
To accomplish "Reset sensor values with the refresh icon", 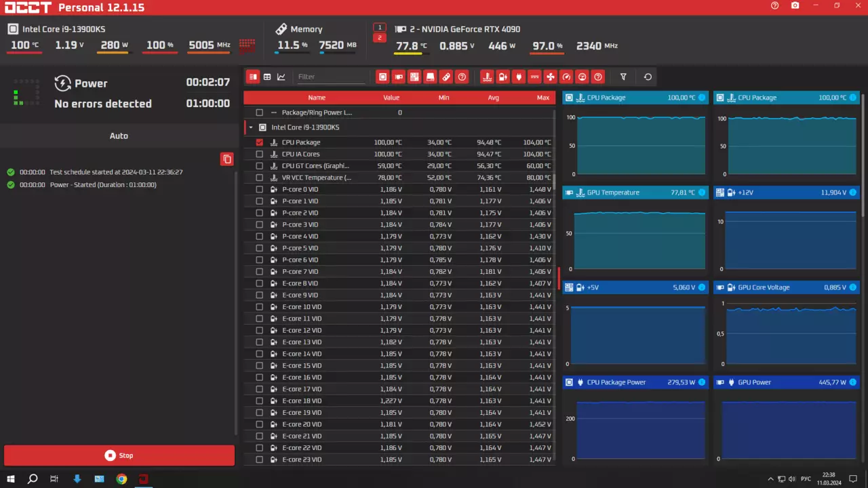I will [648, 77].
